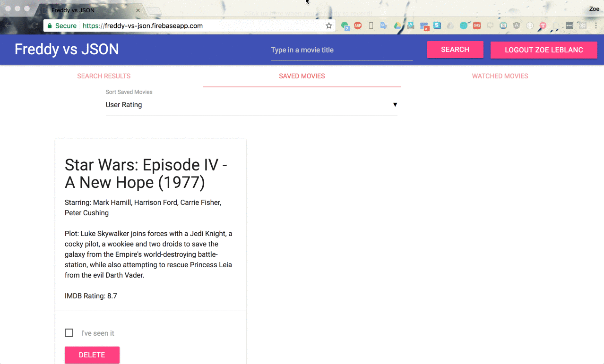Click the Search button
The height and width of the screenshot is (364, 604).
coord(455,50)
